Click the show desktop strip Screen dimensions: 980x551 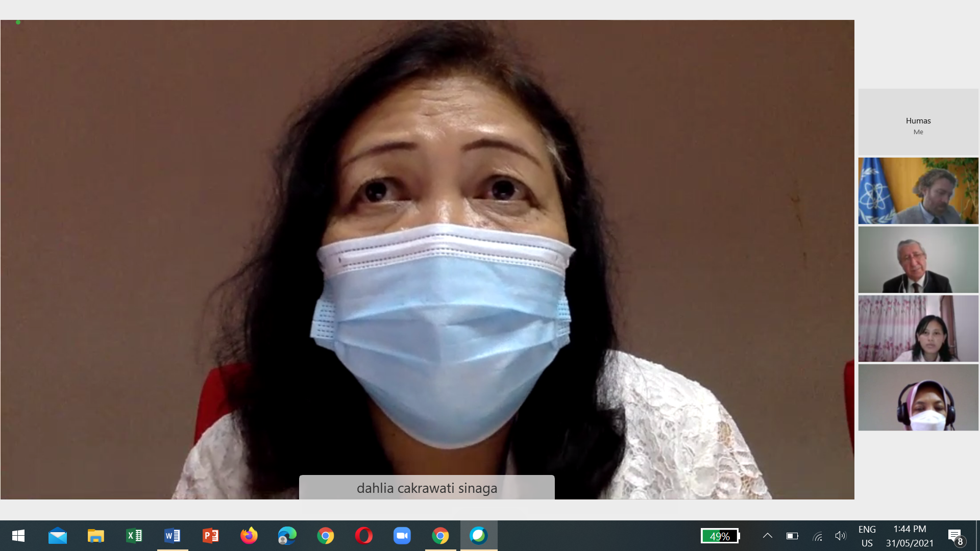pyautogui.click(x=977, y=536)
